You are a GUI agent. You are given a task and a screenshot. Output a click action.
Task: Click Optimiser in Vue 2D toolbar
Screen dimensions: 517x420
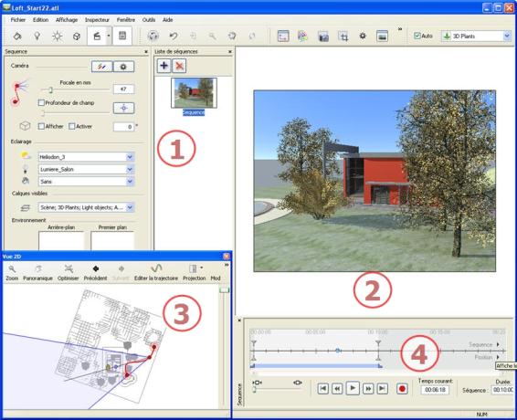point(69,273)
